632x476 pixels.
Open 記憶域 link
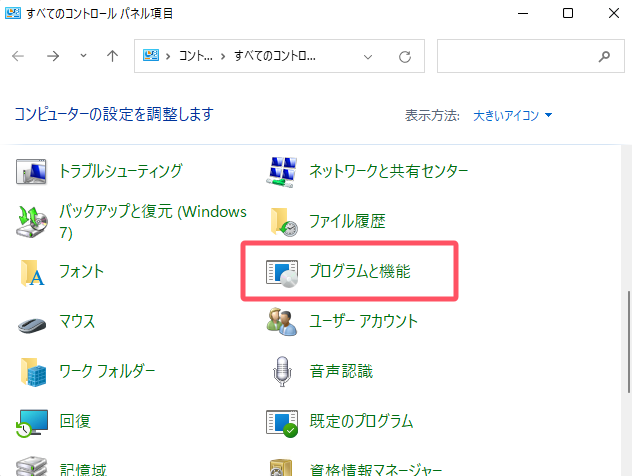click(x=83, y=470)
